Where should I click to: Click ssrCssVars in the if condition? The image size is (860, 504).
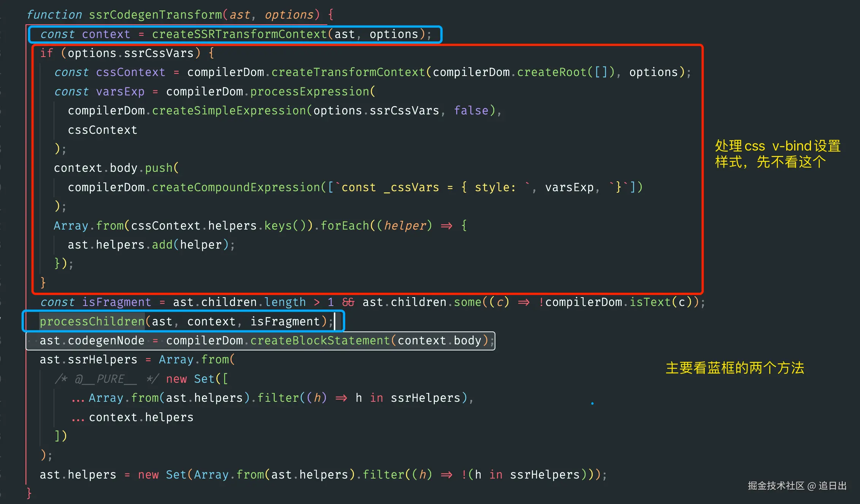tap(159, 53)
